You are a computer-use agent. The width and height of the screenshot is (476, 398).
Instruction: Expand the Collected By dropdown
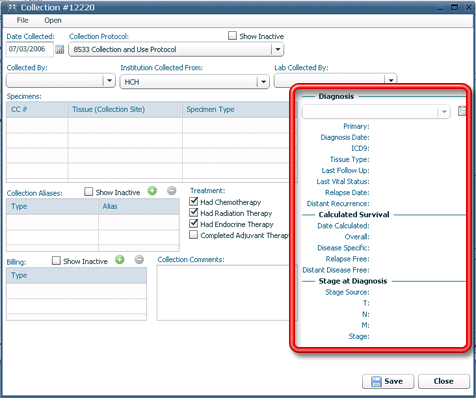[109, 81]
